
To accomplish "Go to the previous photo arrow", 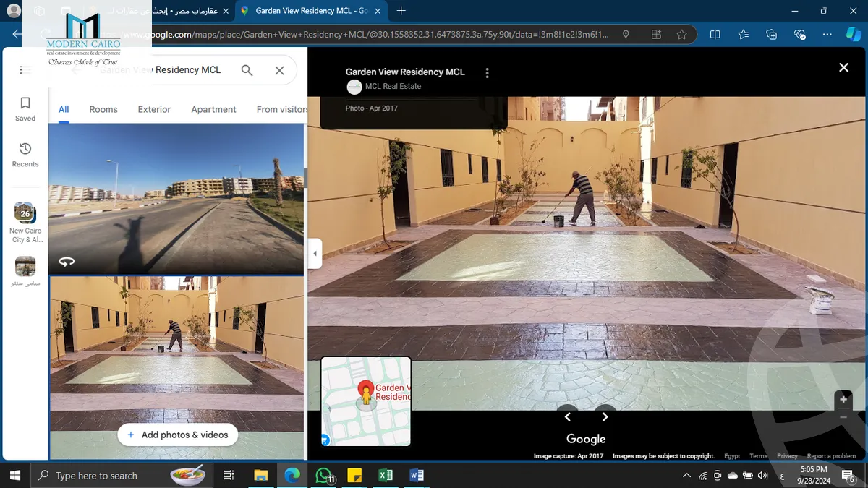I will [568, 416].
